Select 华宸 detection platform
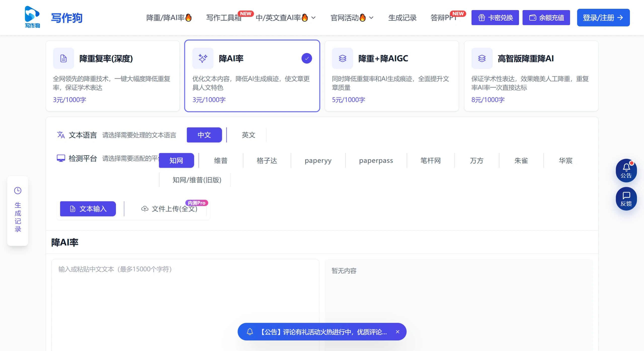 [566, 160]
